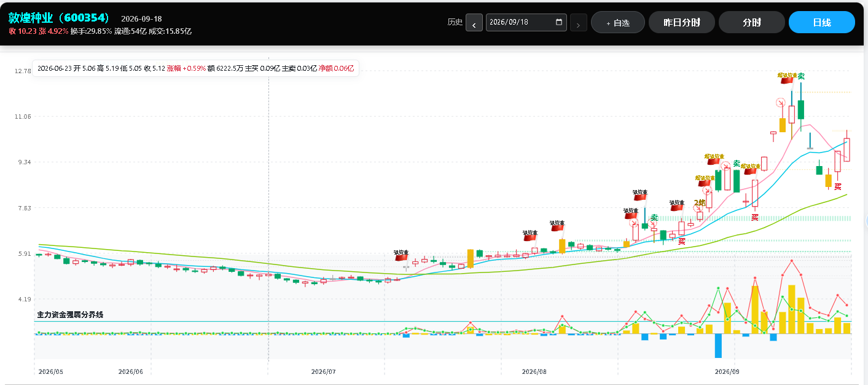Click the 2026/09/18 date field
The image size is (868, 385).
coord(526,22)
